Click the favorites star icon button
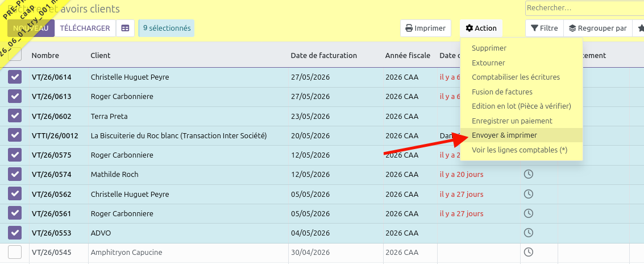 (640, 28)
